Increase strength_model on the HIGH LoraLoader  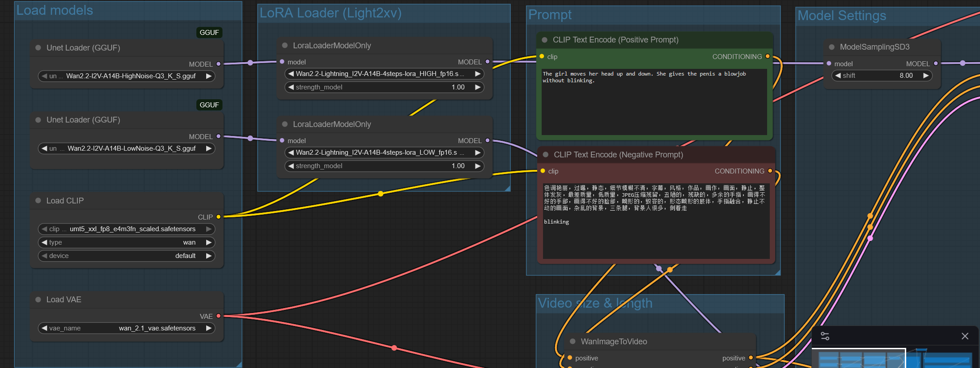click(478, 87)
